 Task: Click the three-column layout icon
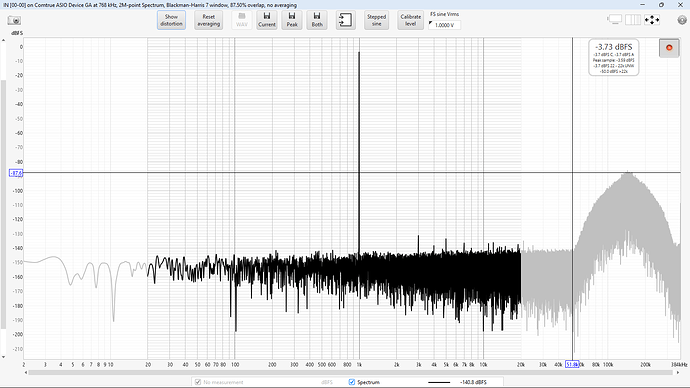coord(633,20)
